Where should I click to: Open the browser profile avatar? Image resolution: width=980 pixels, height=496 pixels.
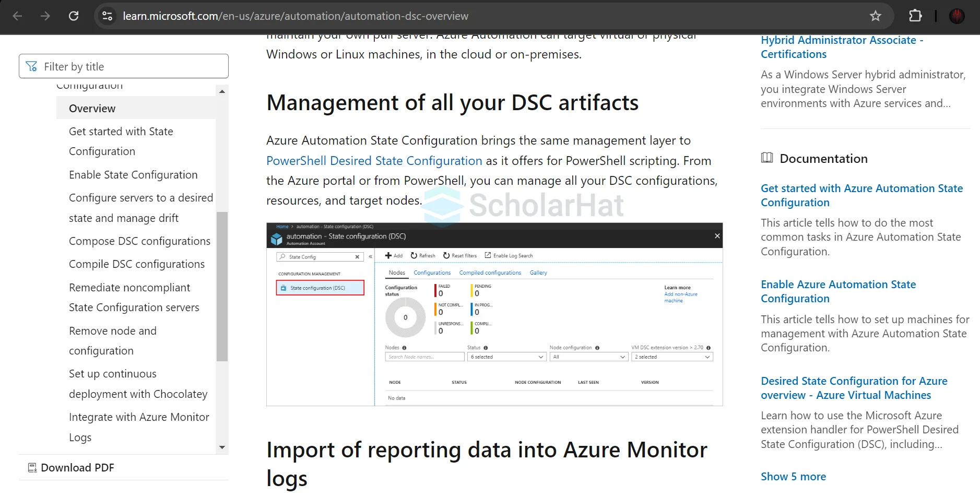coord(957,16)
